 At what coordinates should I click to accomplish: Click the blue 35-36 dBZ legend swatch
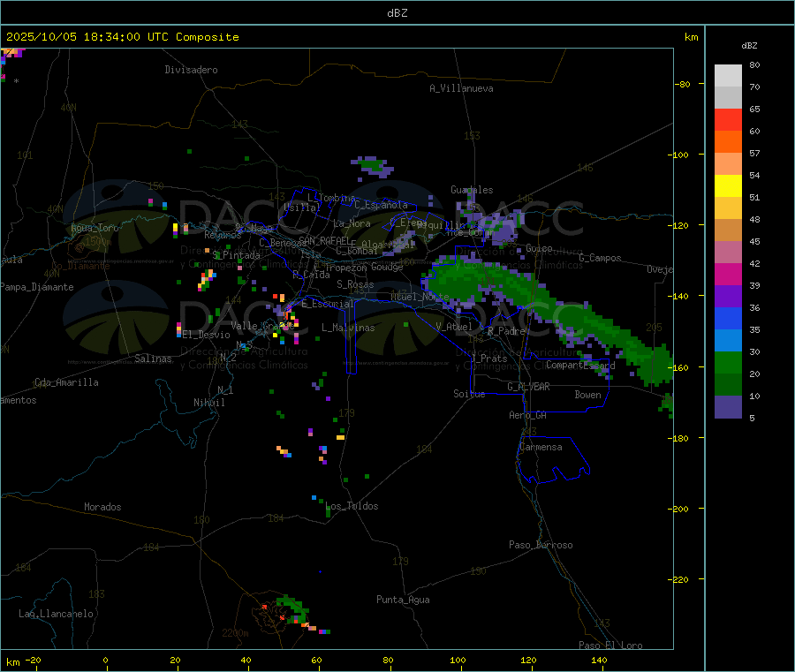[728, 319]
